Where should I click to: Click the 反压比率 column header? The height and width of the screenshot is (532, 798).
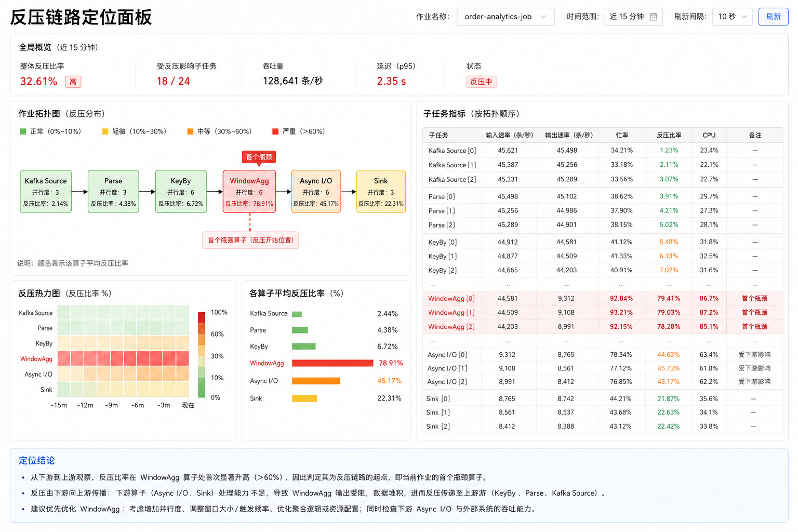point(669,135)
